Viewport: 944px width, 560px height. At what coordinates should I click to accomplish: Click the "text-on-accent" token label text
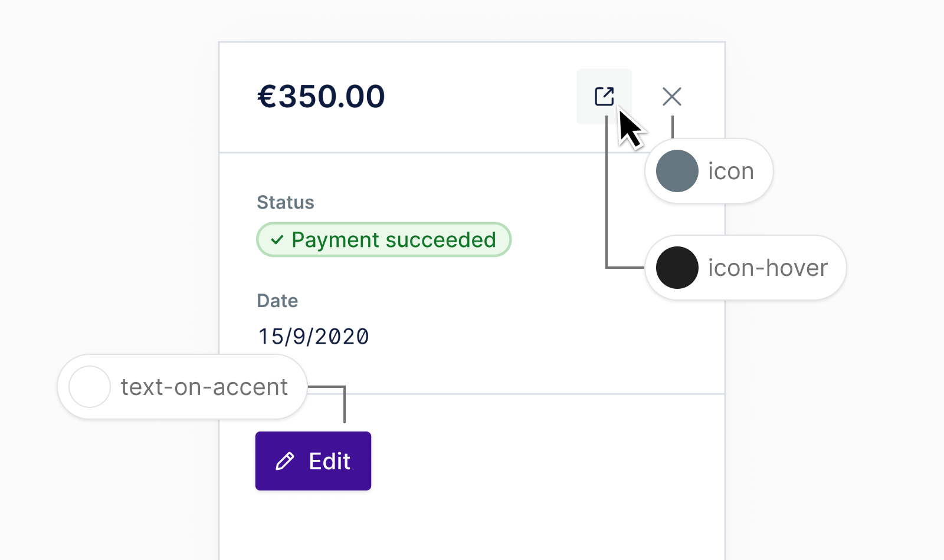204,387
